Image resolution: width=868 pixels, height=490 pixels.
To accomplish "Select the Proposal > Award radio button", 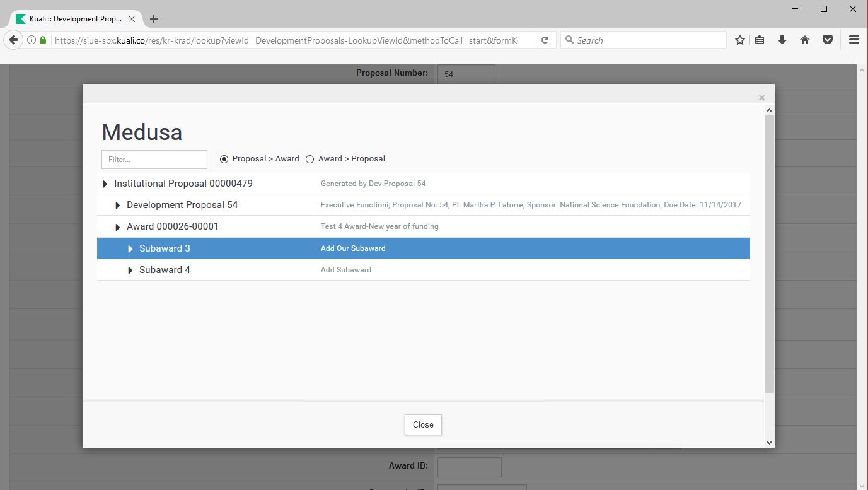I will pos(224,160).
